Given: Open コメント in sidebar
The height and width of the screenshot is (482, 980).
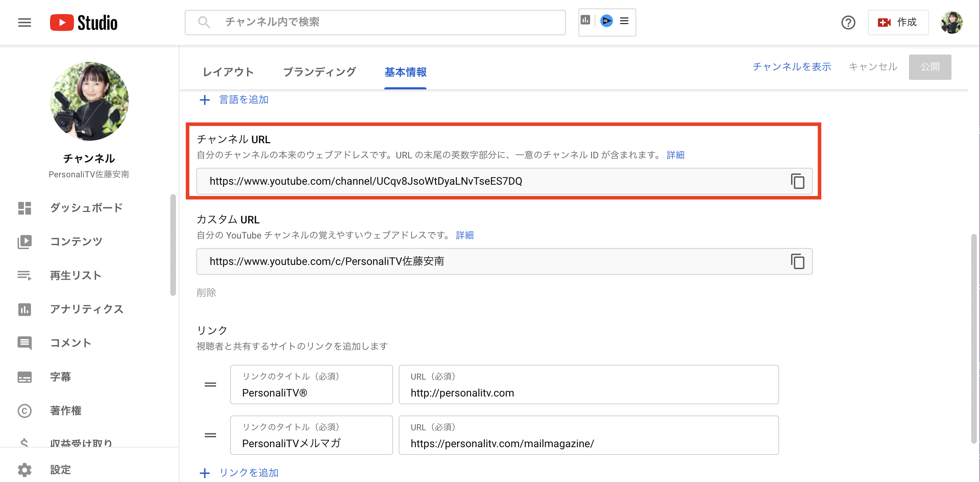Looking at the screenshot, I should click(x=70, y=343).
